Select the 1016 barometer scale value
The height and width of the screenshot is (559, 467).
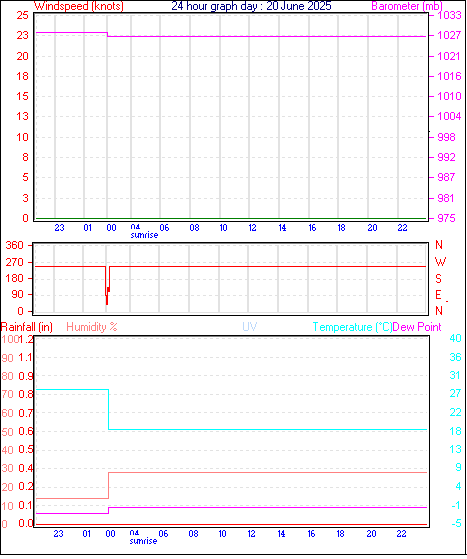(449, 76)
